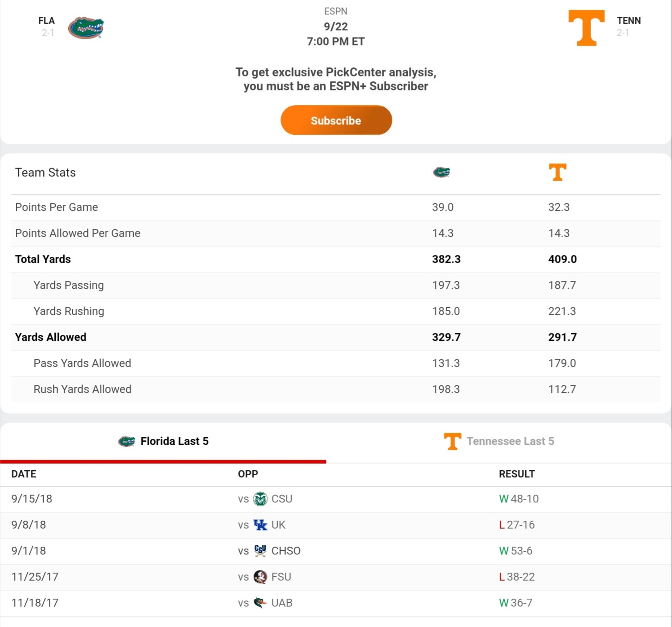View the L 38-22 FSU game result
This screenshot has height=627, width=672.
click(x=517, y=577)
